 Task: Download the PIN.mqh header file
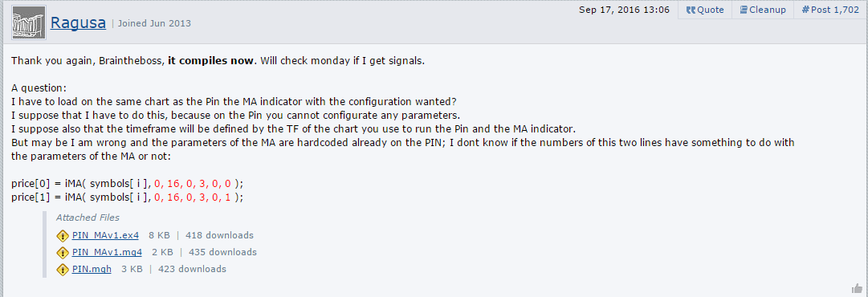(92, 270)
